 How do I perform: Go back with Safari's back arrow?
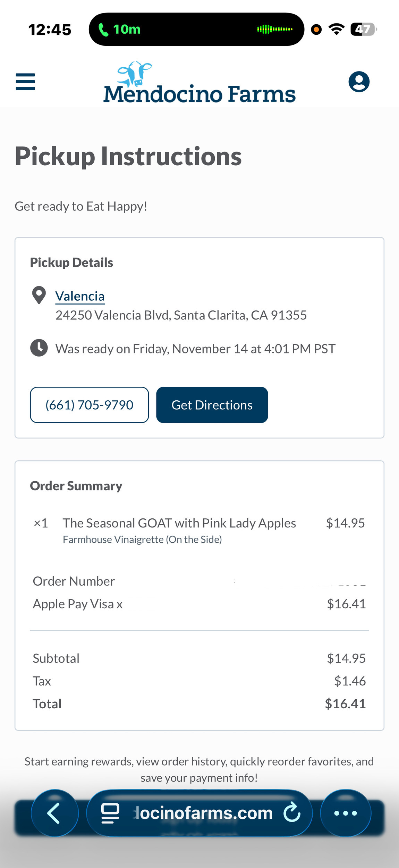pyautogui.click(x=54, y=813)
